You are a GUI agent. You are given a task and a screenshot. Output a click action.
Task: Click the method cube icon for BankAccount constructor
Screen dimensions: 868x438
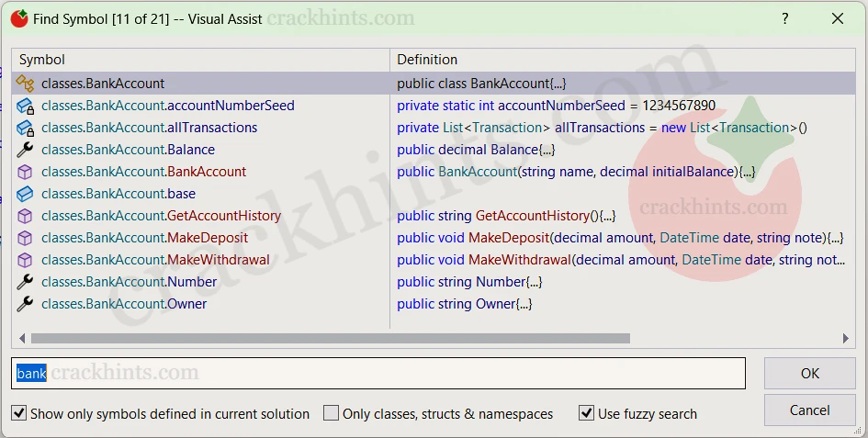[x=25, y=172]
